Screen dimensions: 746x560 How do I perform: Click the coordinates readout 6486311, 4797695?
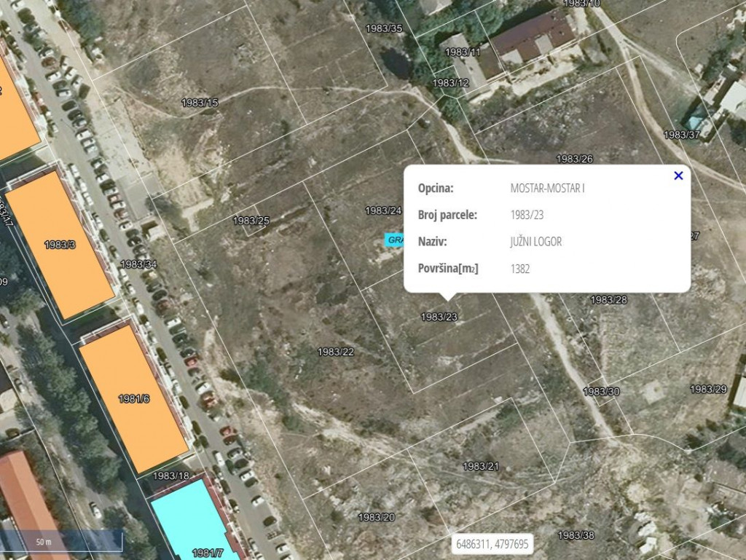(492, 544)
